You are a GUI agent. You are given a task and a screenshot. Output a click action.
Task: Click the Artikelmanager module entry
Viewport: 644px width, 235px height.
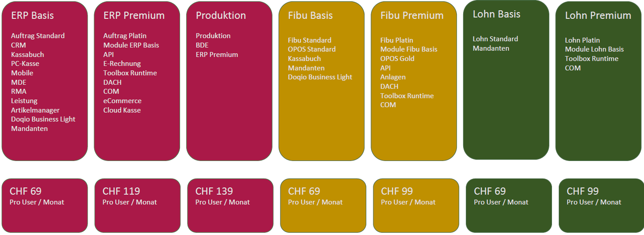click(x=35, y=110)
